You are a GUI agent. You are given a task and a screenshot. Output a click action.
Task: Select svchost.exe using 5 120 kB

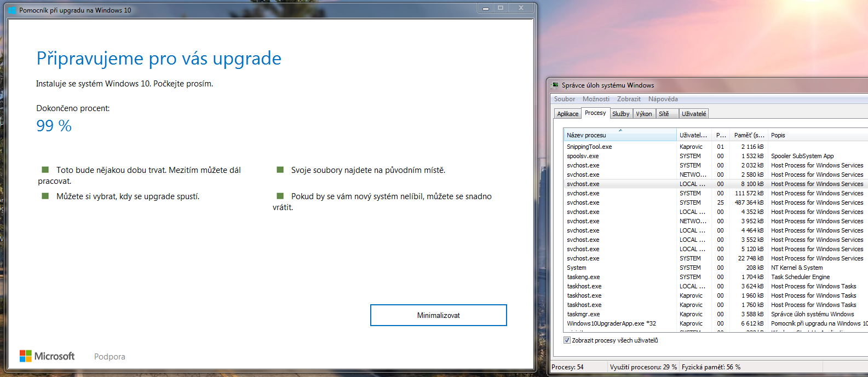(716, 249)
